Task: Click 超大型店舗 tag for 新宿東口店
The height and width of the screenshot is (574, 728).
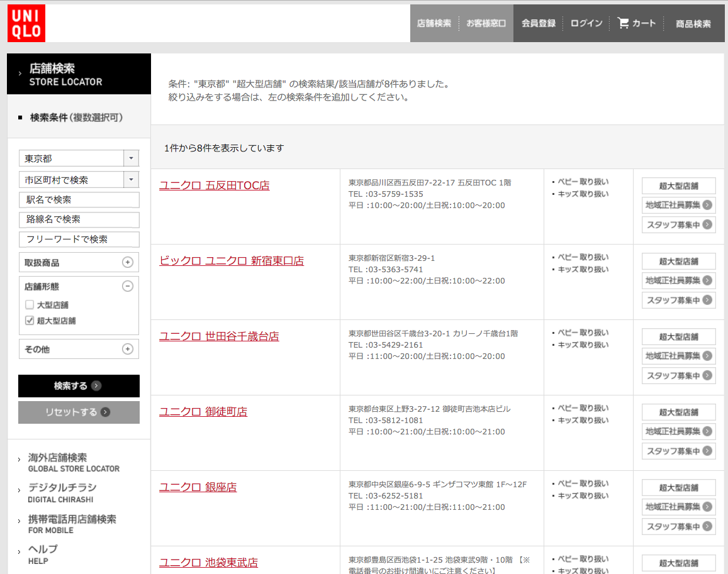Action: coord(679,262)
